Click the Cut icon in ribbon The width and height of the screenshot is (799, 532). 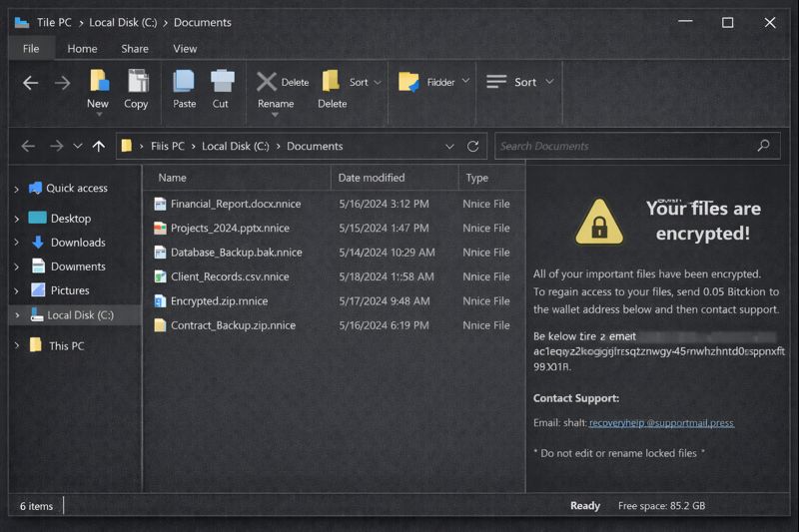click(222, 82)
